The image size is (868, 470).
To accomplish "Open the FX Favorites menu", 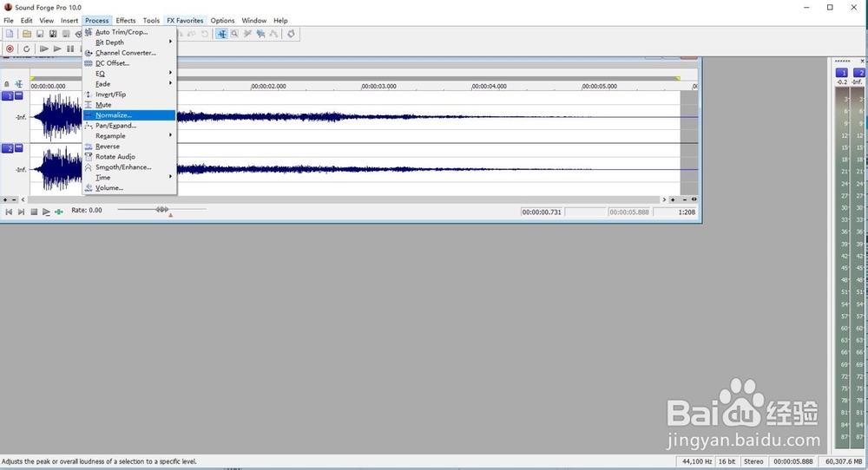I will click(185, 21).
